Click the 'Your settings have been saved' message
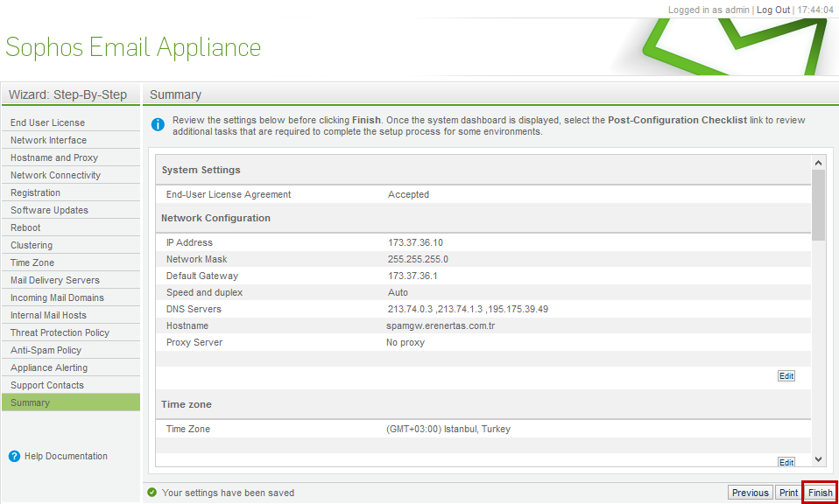Screen dimensions: 839x504 pos(228,493)
